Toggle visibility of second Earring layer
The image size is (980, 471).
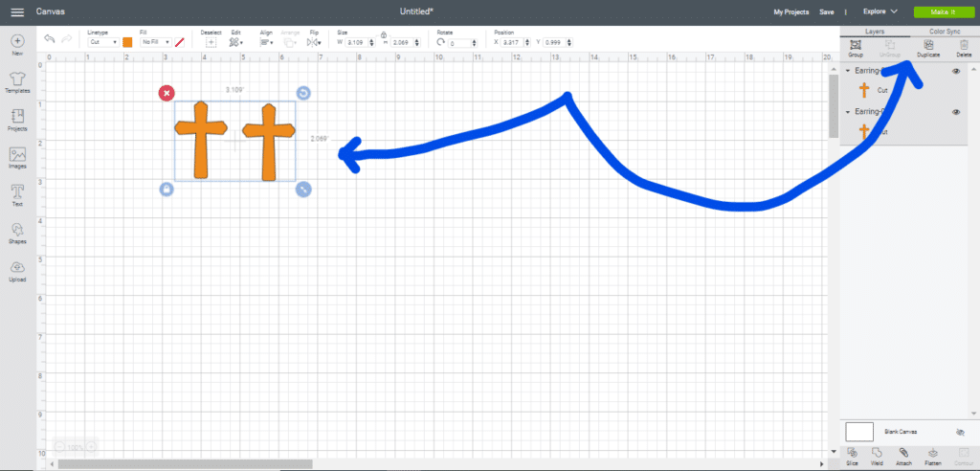[955, 112]
